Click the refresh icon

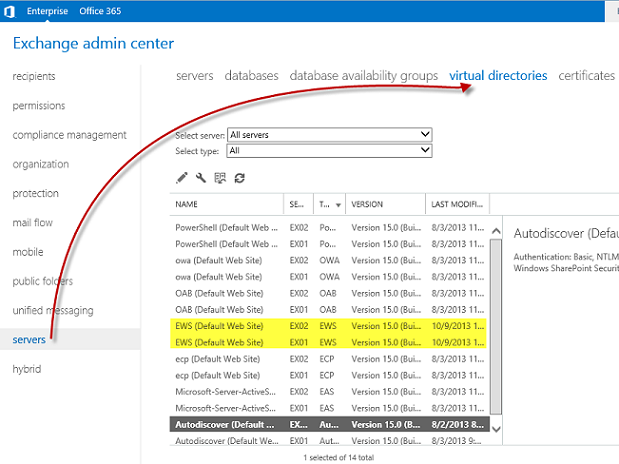click(x=240, y=178)
